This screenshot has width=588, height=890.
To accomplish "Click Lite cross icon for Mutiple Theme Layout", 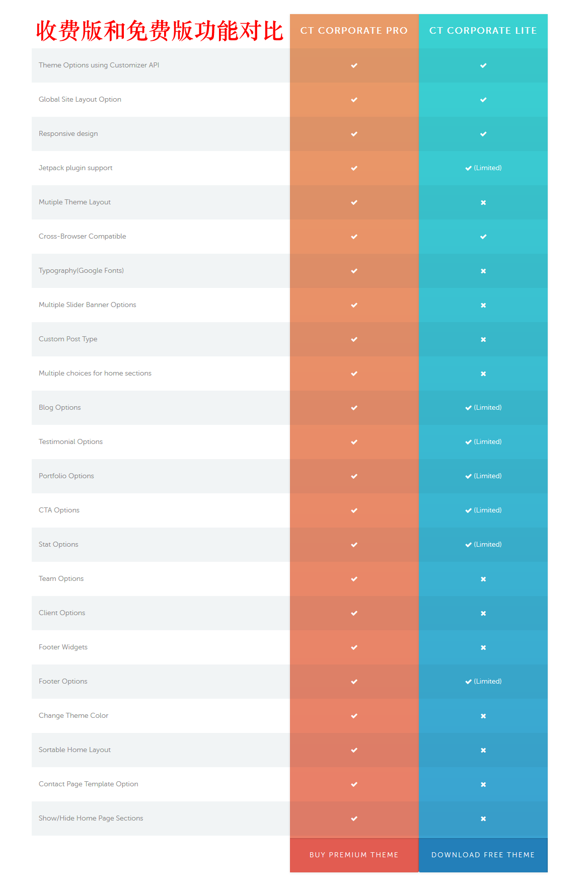I will click(x=483, y=202).
